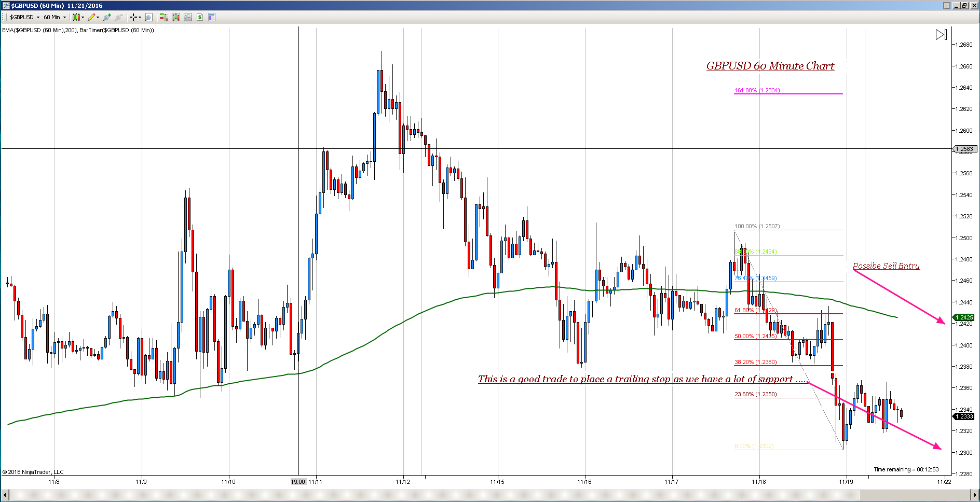980x502 pixels.
Task: Click the trailing stop annotation text
Action: pos(643,379)
